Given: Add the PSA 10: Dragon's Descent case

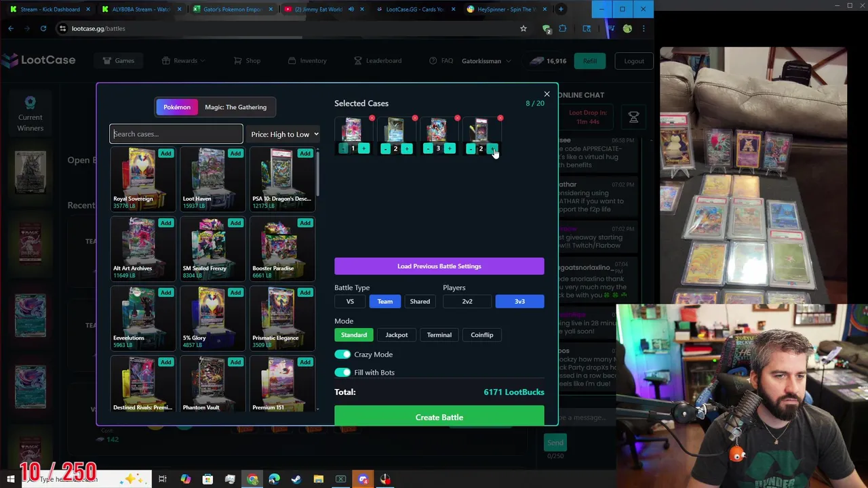Looking at the screenshot, I should click(304, 154).
